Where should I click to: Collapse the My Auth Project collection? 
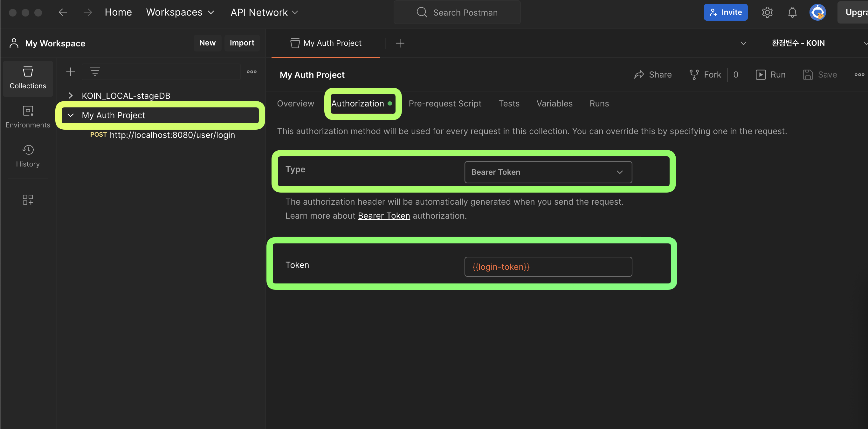click(x=70, y=115)
